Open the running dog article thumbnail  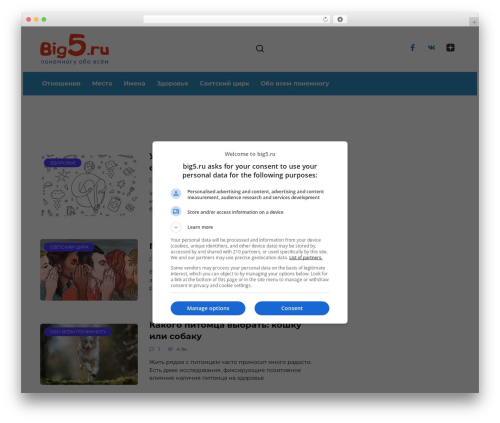89,354
